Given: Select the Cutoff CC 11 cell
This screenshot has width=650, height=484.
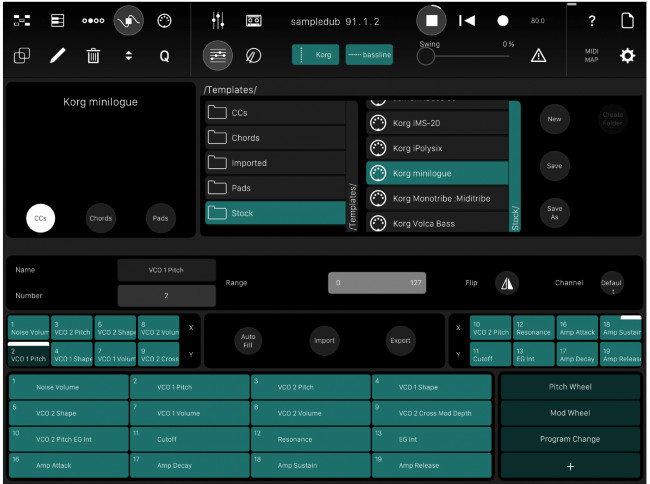Looking at the screenshot, I should 190,439.
